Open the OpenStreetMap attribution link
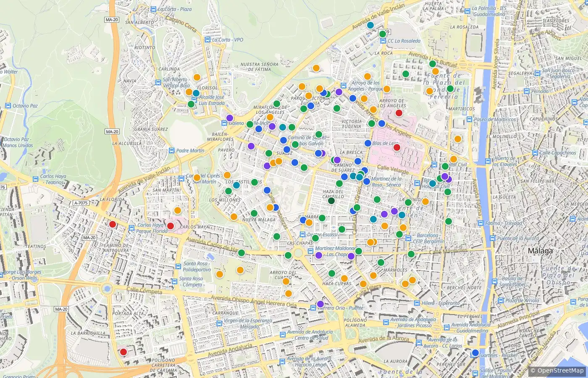588x378 pixels. tap(561, 370)
